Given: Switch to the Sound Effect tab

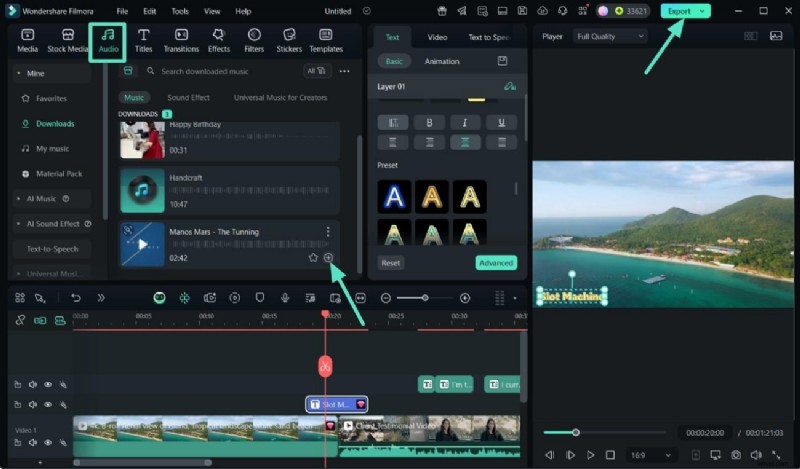Looking at the screenshot, I should (x=188, y=98).
